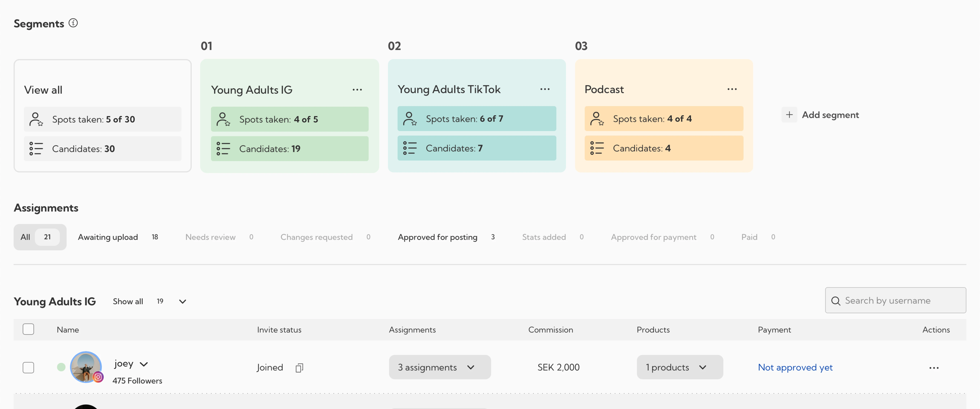980x409 pixels.
Task: Select the View all segment card
Action: [103, 116]
